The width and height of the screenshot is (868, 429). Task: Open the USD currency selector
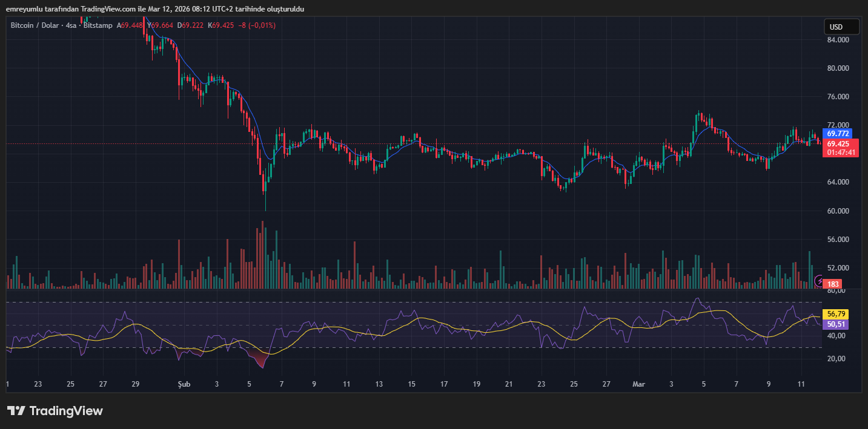pyautogui.click(x=841, y=27)
